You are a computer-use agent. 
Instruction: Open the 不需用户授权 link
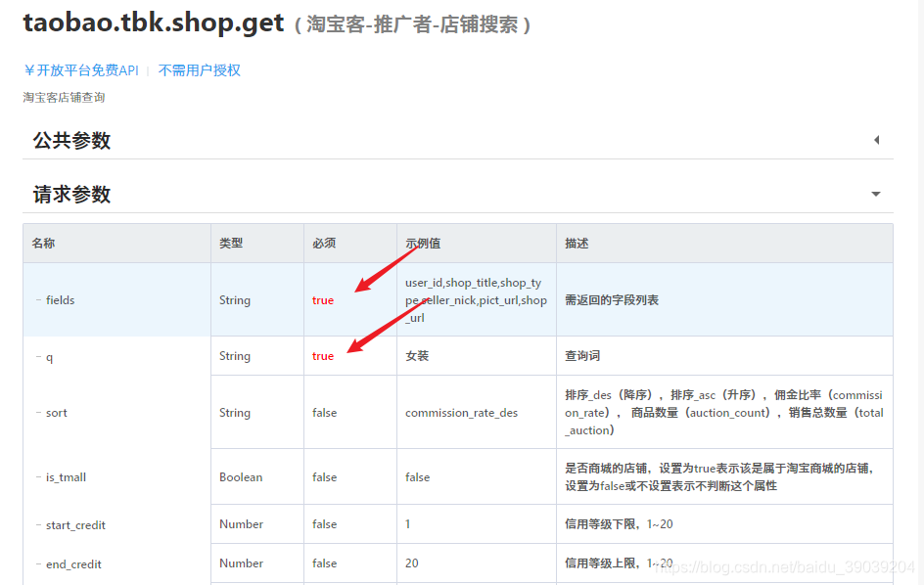[x=199, y=70]
